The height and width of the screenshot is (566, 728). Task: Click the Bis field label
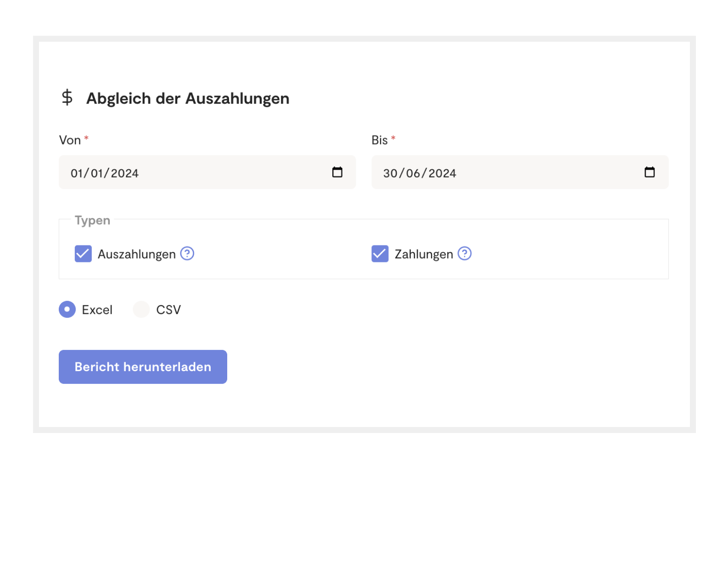tap(380, 140)
